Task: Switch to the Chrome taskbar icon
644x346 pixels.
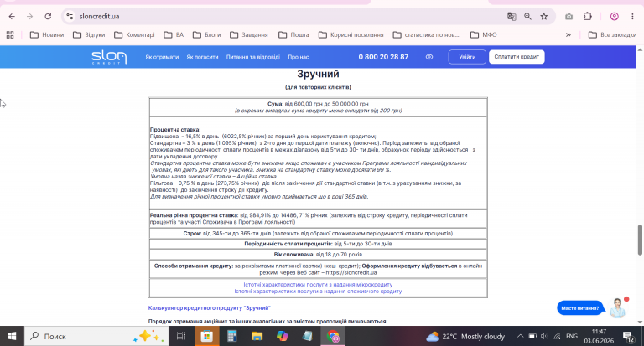Action: [333, 336]
